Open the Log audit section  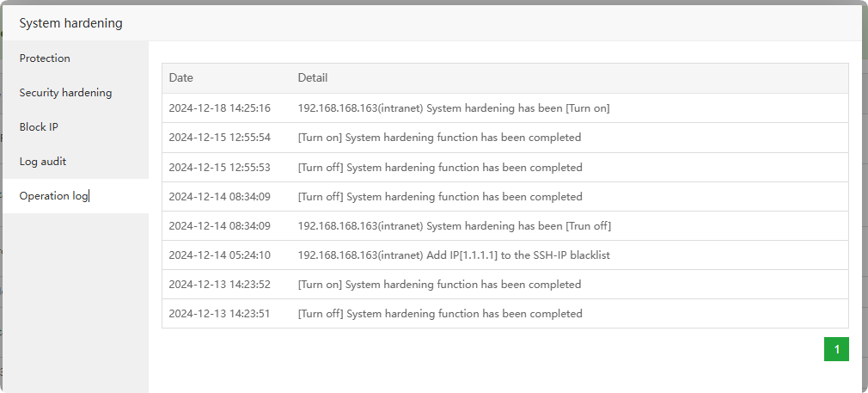[x=43, y=162]
